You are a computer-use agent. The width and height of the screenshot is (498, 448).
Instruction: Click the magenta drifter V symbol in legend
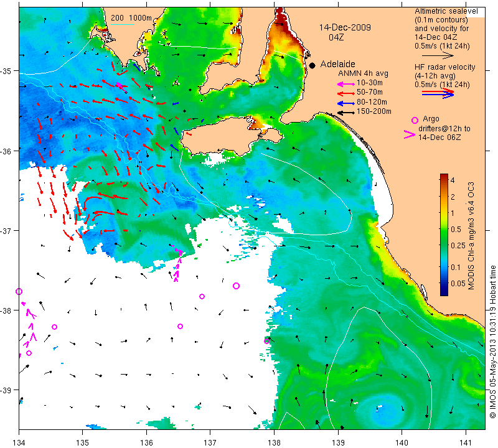click(x=410, y=134)
